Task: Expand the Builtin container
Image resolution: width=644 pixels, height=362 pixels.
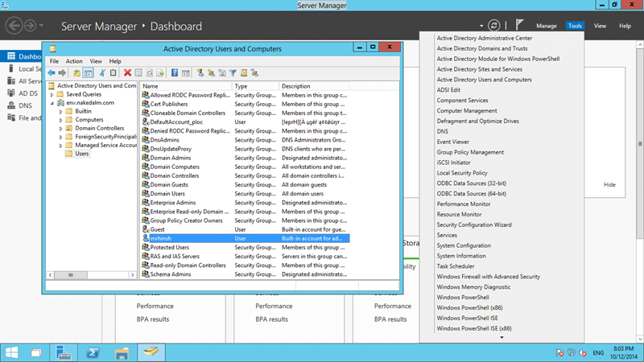Action: pos(61,112)
